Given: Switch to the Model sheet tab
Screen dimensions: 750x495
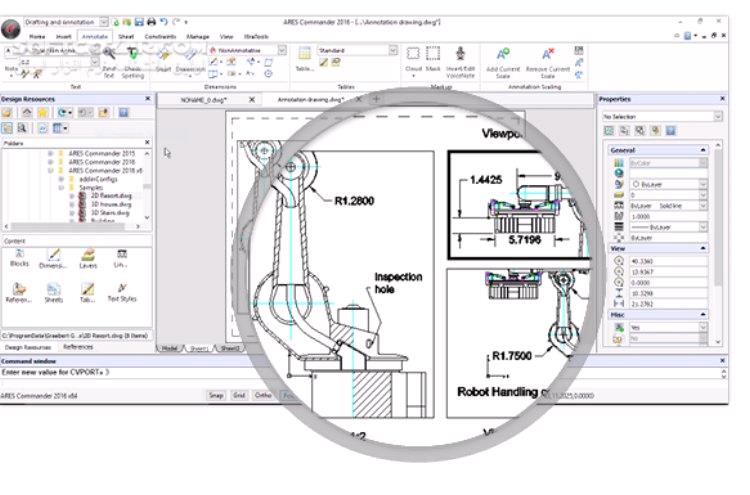Looking at the screenshot, I should pyautogui.click(x=169, y=348).
